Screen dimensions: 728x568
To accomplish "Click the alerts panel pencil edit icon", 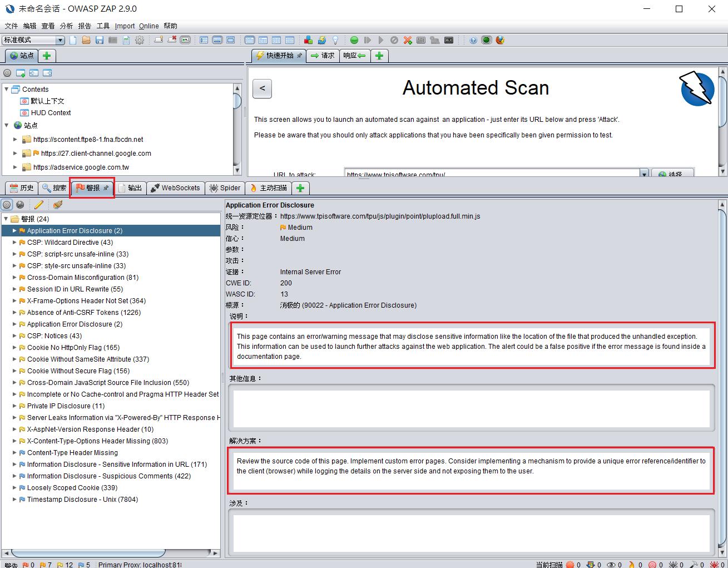I will (x=39, y=205).
